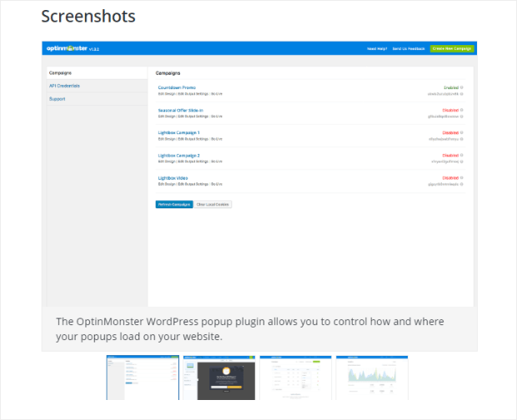Screen dimensions: 517x420
Task: Click Edit Design under Countdown Promo
Action: click(x=167, y=94)
